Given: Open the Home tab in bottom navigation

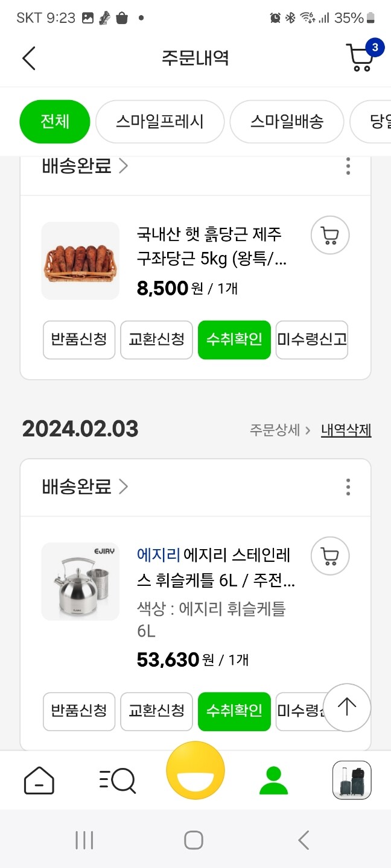Looking at the screenshot, I should (x=39, y=779).
